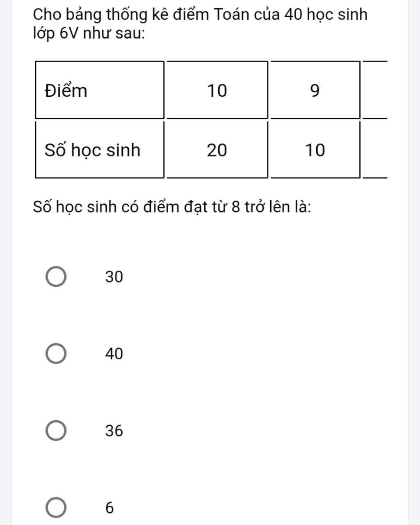This screenshot has height=525, width=420.
Task: Mark the radio option next to 36
Action: (55, 431)
